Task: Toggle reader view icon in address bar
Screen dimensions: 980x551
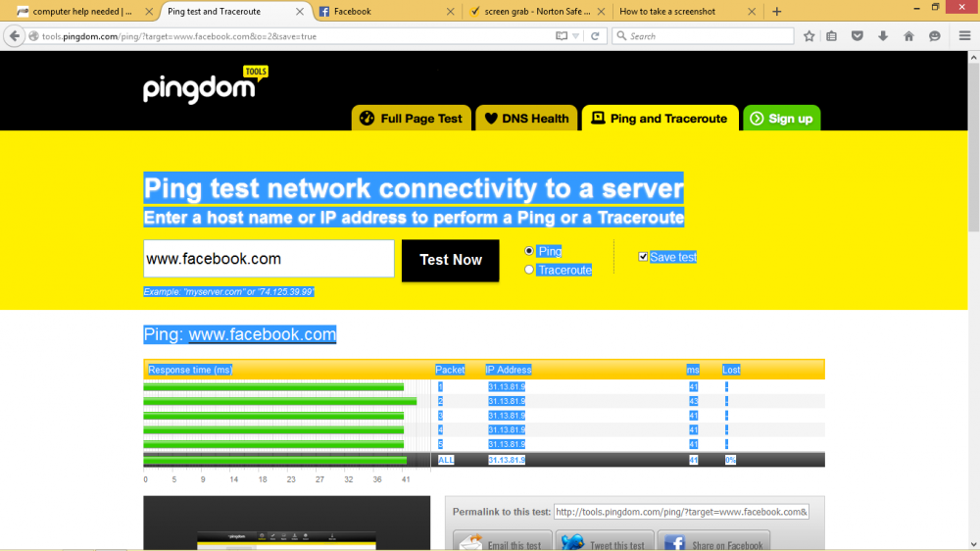Action: click(x=562, y=36)
